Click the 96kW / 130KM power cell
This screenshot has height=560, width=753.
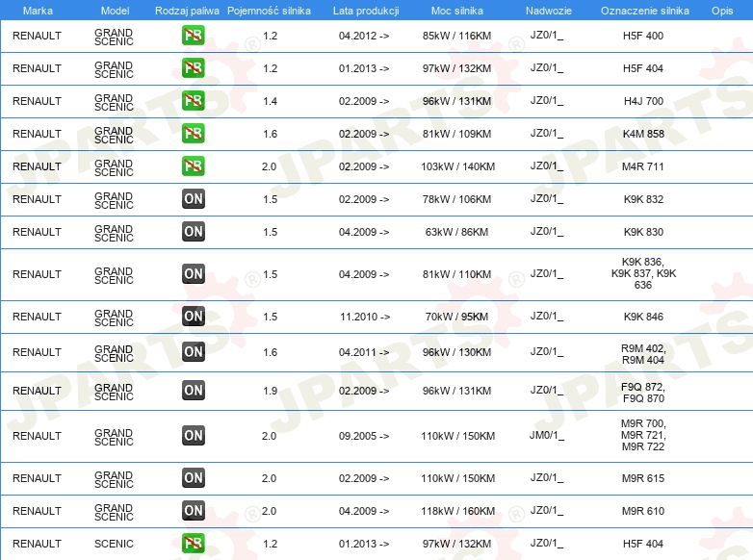pos(456,352)
